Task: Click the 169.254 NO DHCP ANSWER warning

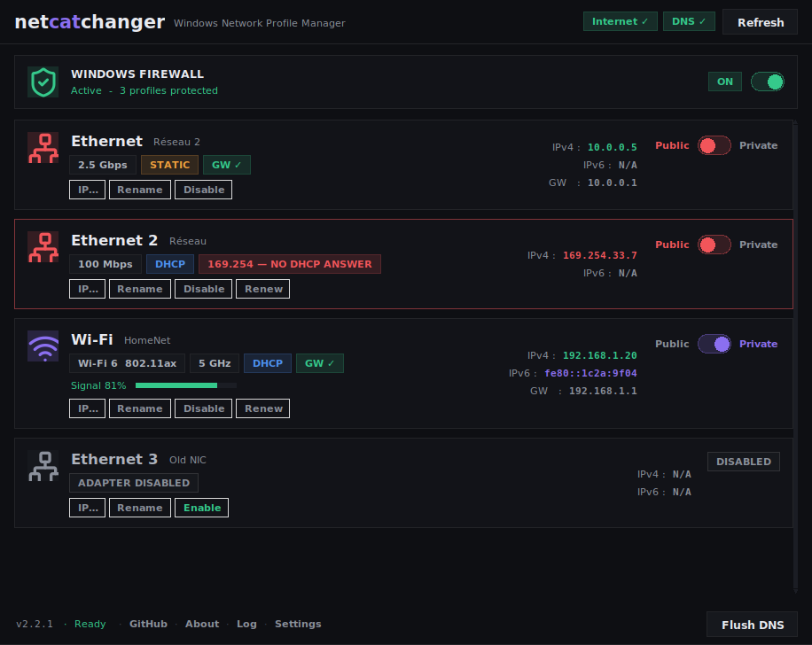Action: pyautogui.click(x=290, y=264)
